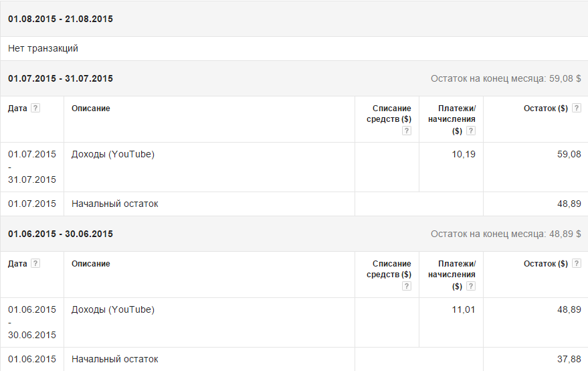Click the 11,01 payment amount in June
Image resolution: width=588 pixels, height=371 pixels.
(x=464, y=309)
